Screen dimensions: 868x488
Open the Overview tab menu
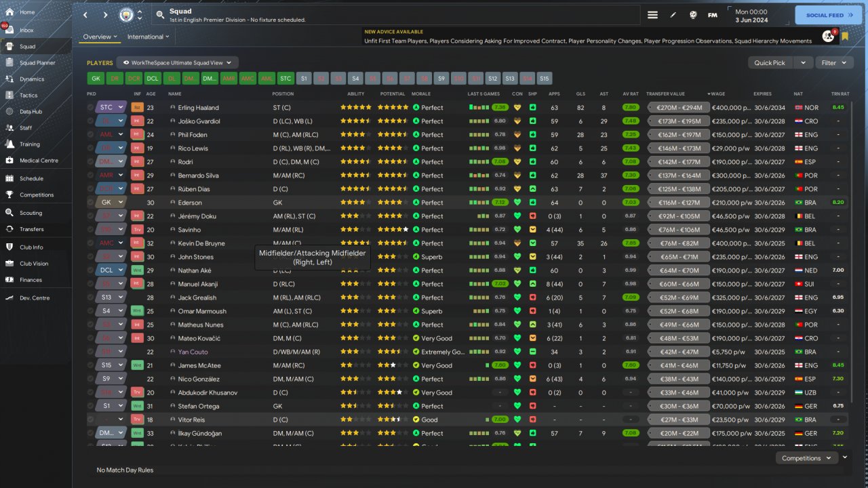[x=100, y=37]
